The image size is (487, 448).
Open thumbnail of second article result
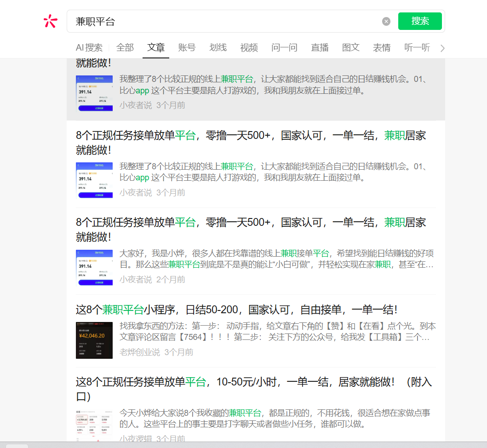coord(94,180)
